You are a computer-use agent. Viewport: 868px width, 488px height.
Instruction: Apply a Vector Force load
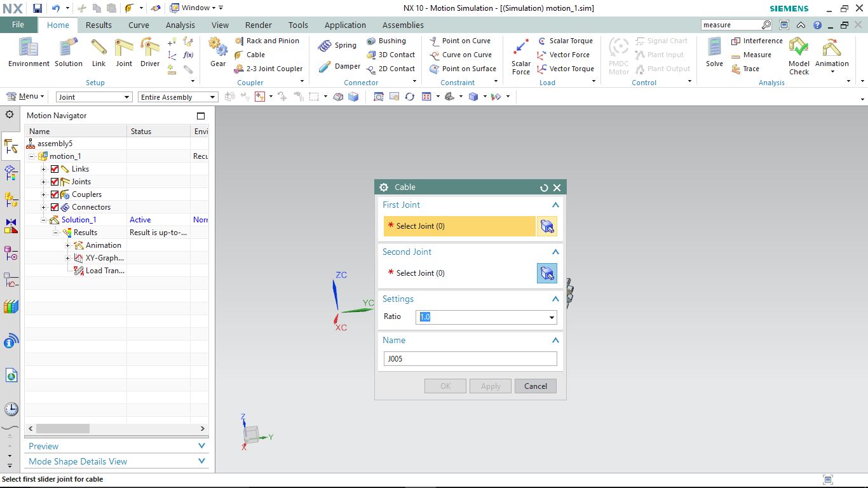click(x=563, y=55)
